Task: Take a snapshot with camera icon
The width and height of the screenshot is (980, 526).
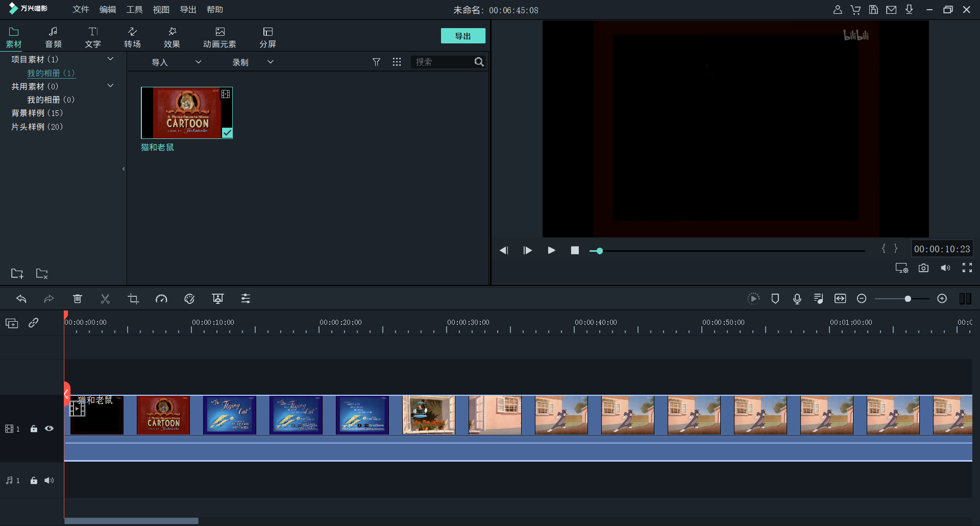Action: (923, 268)
